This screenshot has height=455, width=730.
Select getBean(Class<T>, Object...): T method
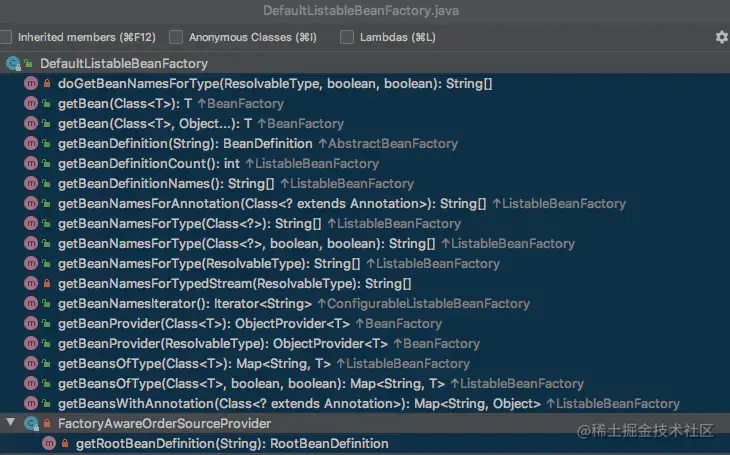(x=365, y=123)
